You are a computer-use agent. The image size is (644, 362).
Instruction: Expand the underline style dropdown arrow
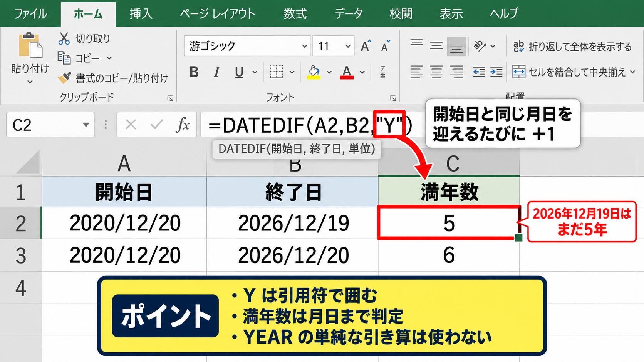pos(255,72)
